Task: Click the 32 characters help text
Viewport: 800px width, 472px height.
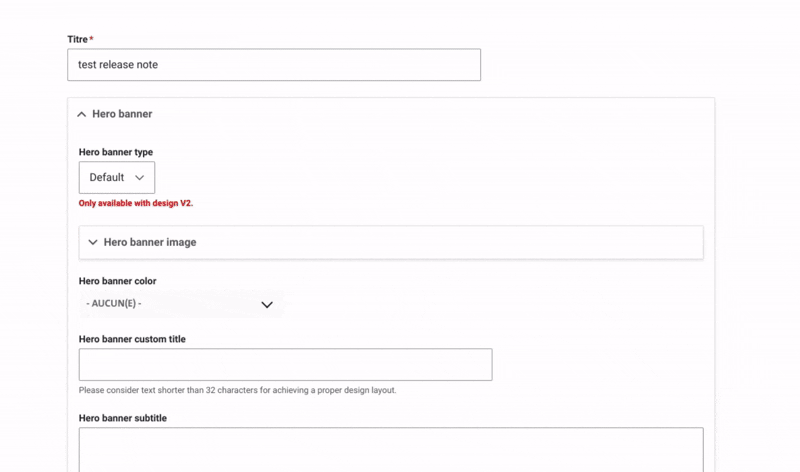Action: point(237,390)
